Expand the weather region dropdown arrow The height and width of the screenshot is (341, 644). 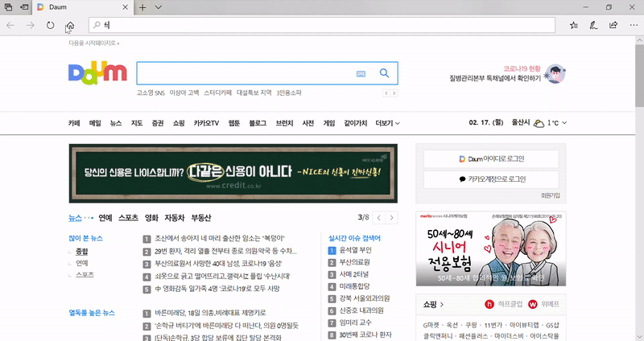(564, 123)
